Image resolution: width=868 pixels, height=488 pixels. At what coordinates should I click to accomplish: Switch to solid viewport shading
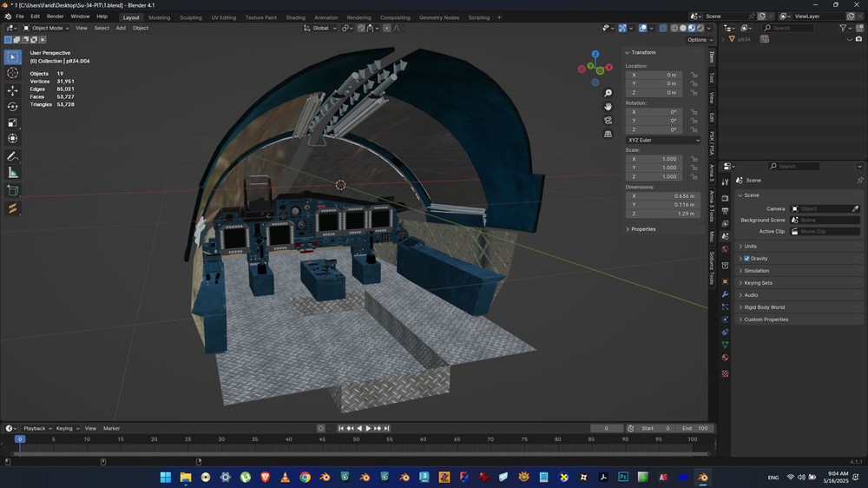click(x=683, y=28)
